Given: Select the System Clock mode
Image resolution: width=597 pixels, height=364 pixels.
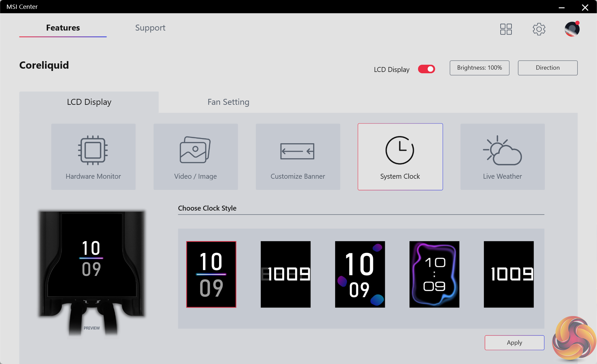Looking at the screenshot, I should click(400, 157).
